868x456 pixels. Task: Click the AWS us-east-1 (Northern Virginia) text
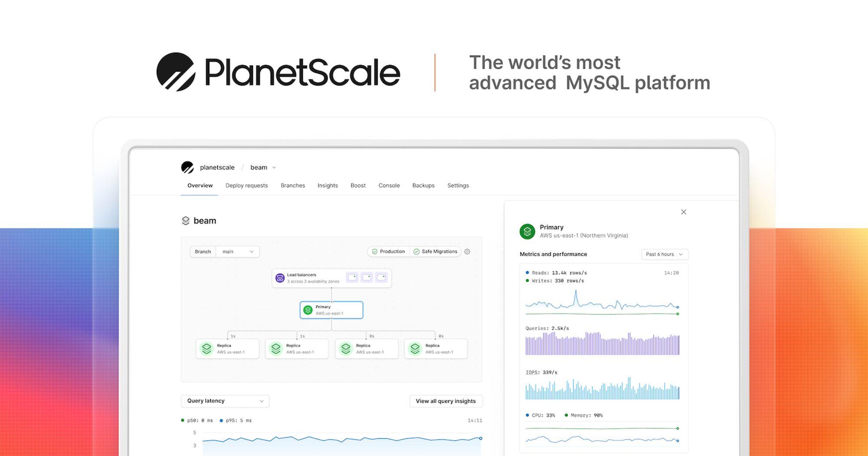(x=584, y=235)
